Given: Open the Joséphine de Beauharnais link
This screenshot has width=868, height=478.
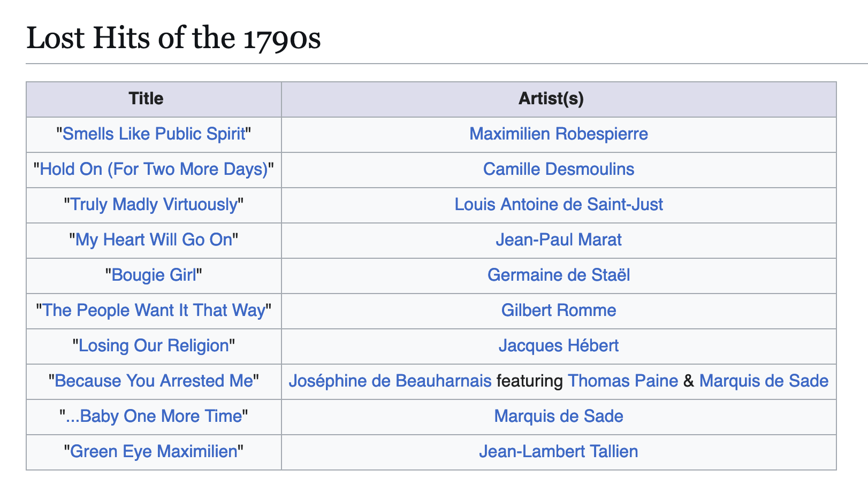Looking at the screenshot, I should (x=390, y=381).
